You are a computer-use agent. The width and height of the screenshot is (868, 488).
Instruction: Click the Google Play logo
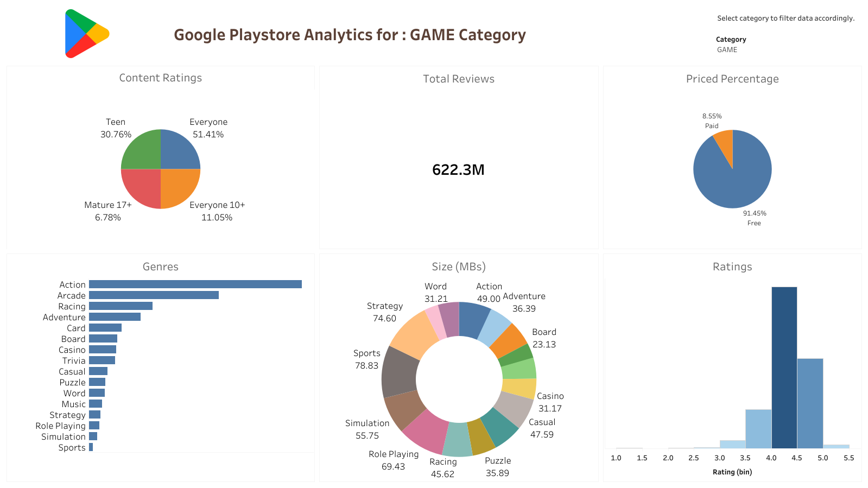pyautogui.click(x=87, y=34)
